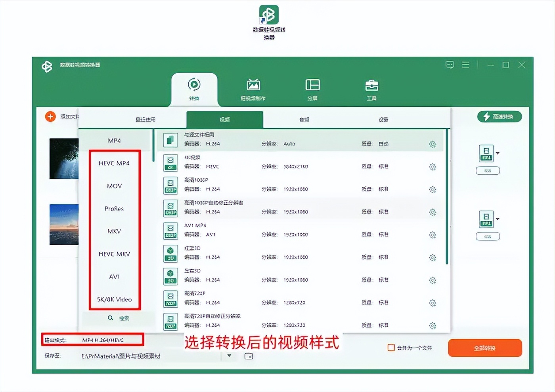Select the first video thumbnail in file list

[x=64, y=158]
